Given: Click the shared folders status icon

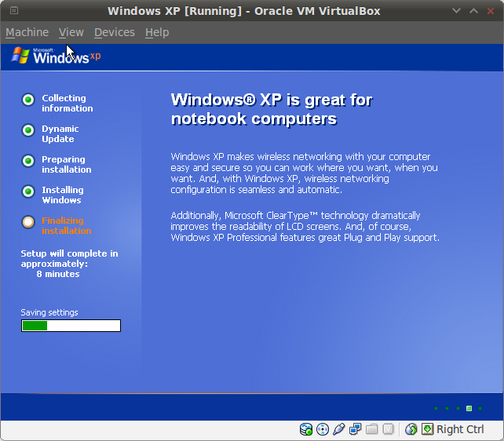Looking at the screenshot, I should click(x=371, y=429).
